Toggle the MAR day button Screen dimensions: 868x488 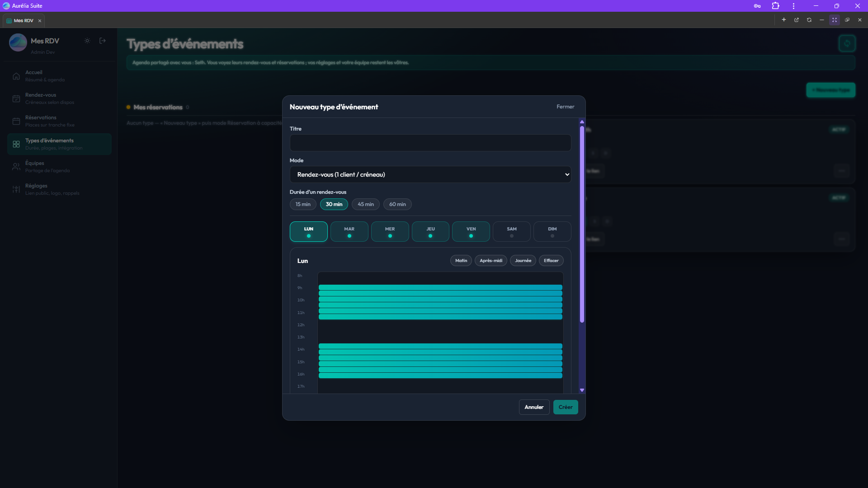(x=349, y=232)
